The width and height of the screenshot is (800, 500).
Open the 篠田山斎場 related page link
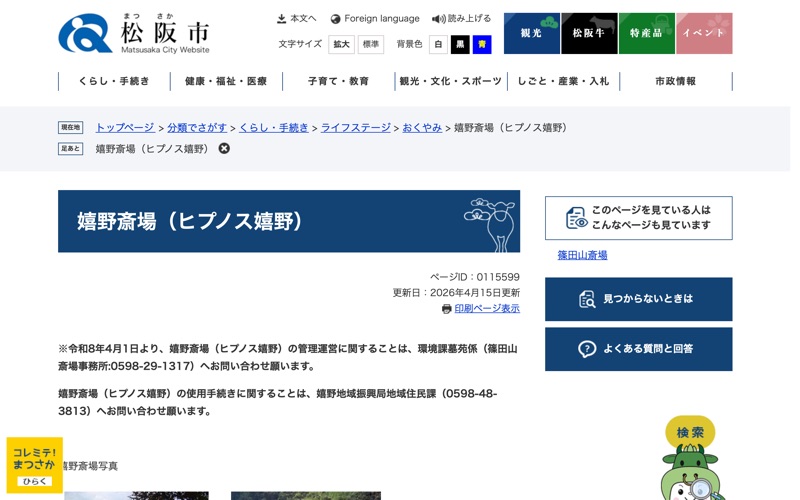[582, 255]
